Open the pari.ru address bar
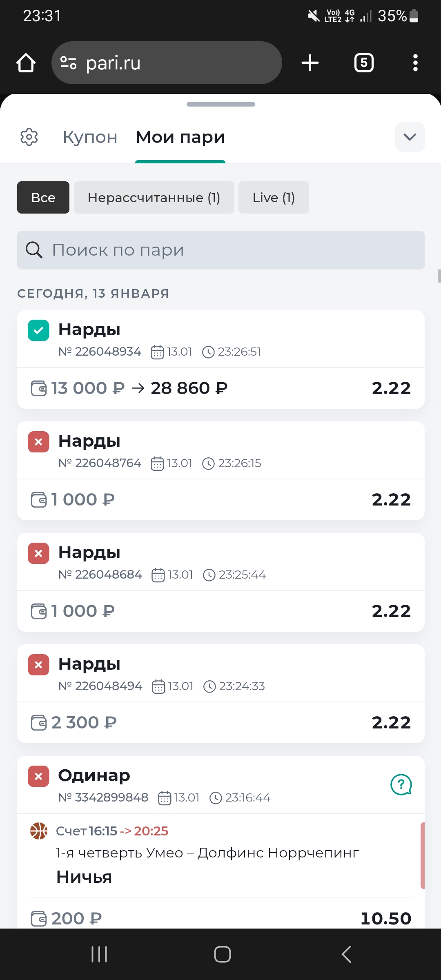 click(167, 63)
